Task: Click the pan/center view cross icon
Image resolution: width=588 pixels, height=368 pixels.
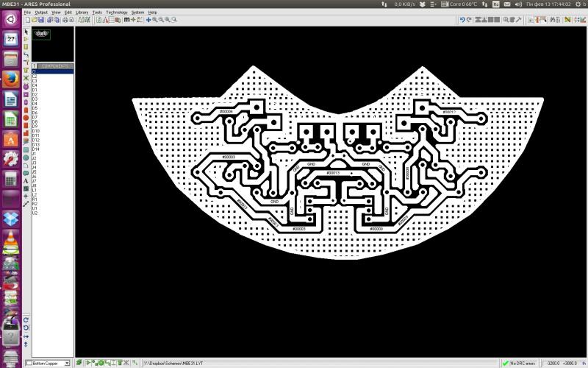Action: (x=148, y=20)
